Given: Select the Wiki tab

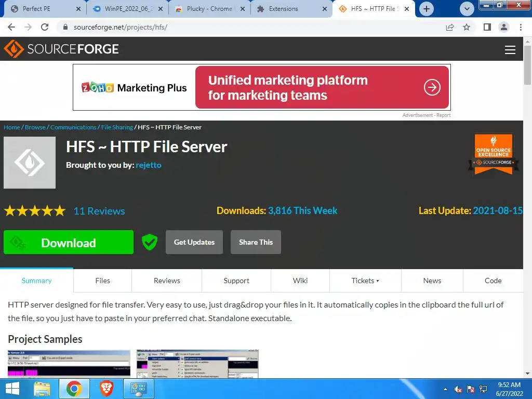Looking at the screenshot, I should point(300,281).
